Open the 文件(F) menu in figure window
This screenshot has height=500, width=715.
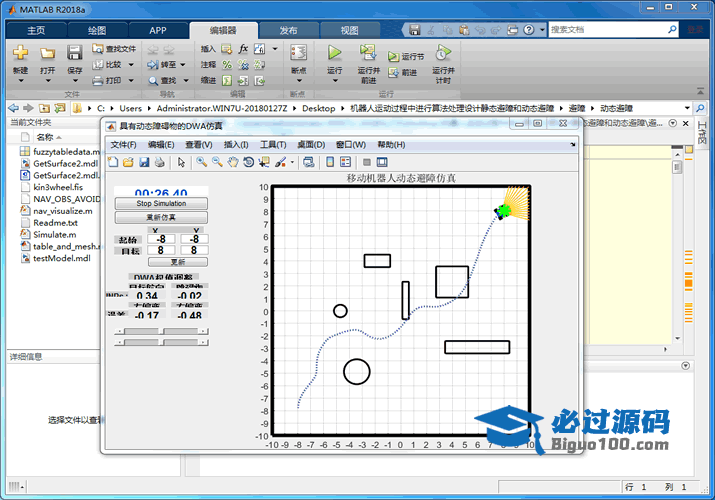coord(124,145)
